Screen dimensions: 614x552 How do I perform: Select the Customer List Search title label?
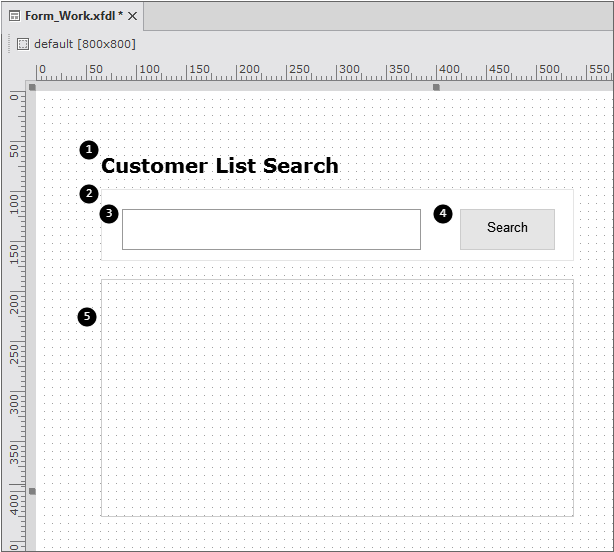220,166
